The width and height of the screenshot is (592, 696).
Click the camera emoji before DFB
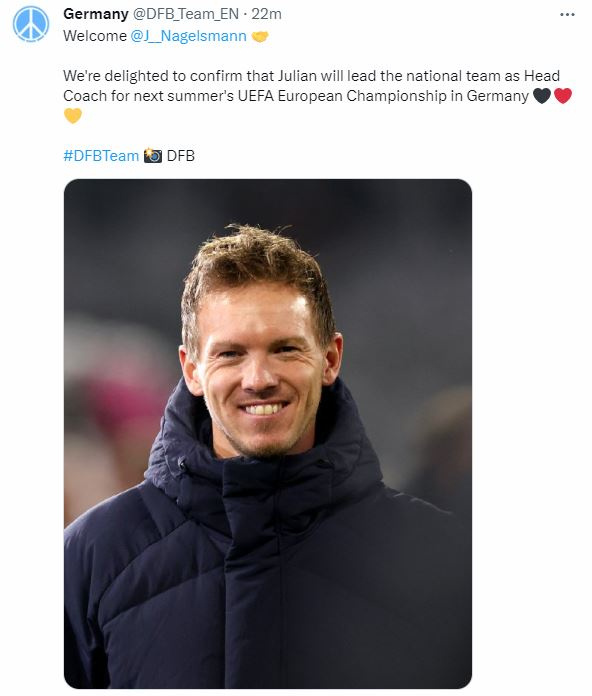[153, 156]
